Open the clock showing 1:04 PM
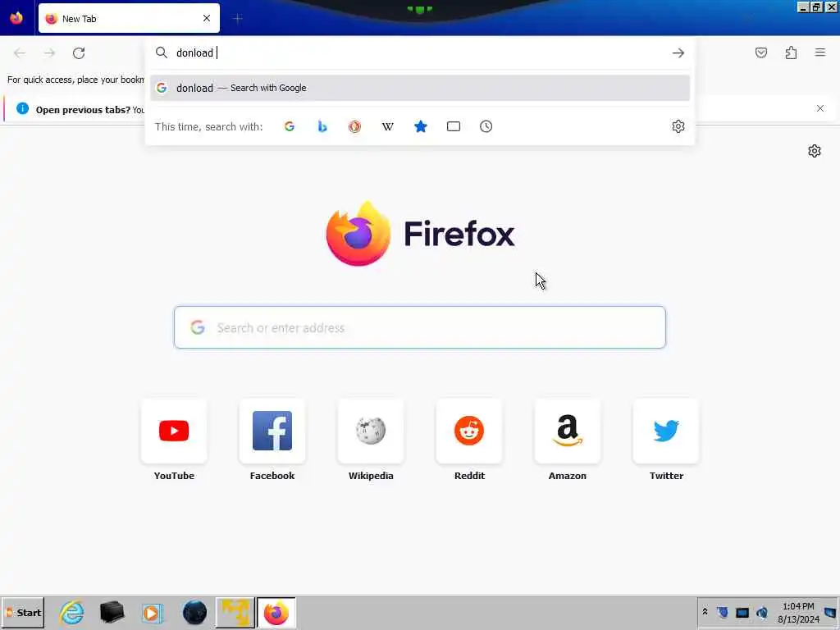 pyautogui.click(x=798, y=612)
